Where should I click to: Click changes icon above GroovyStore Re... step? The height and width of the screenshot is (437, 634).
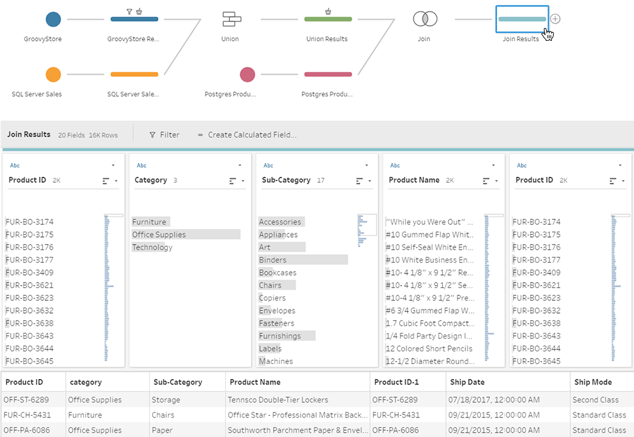(139, 12)
